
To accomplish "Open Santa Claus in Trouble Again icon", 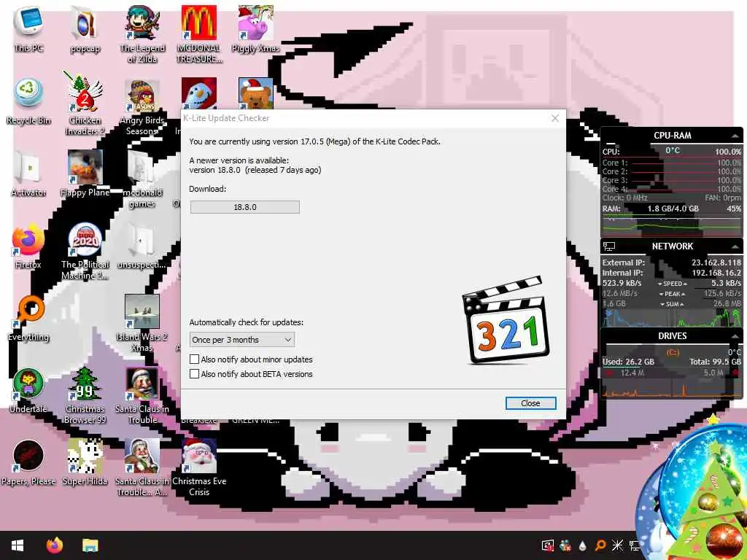I will click(x=142, y=467).
